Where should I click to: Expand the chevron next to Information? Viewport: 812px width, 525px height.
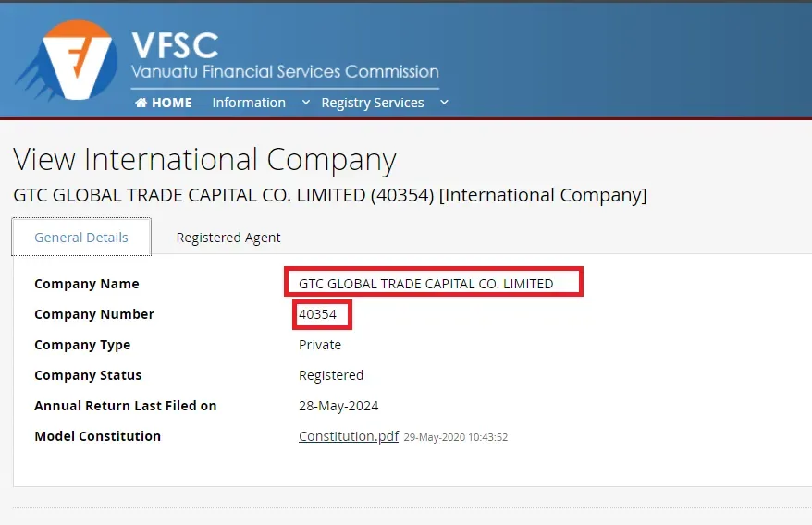[306, 102]
